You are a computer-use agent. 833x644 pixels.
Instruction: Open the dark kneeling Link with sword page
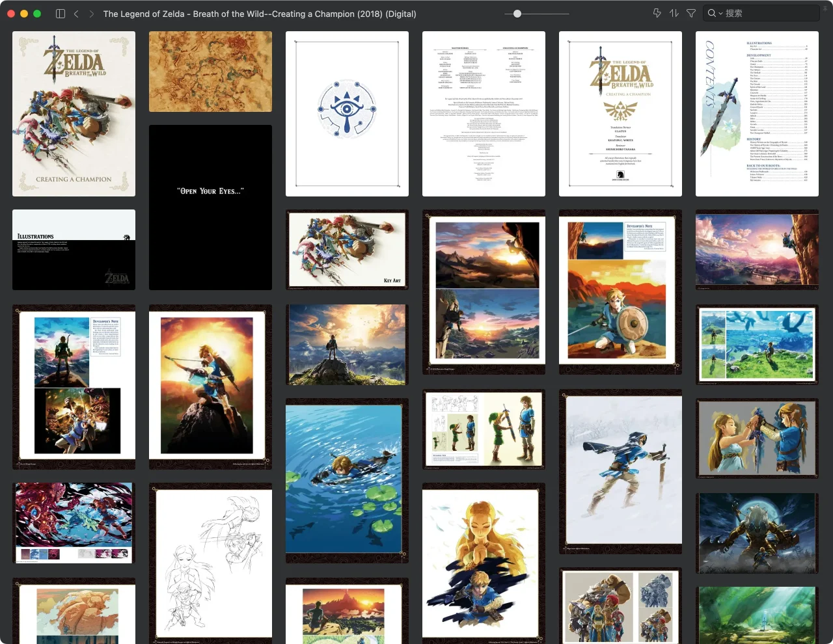[758, 533]
